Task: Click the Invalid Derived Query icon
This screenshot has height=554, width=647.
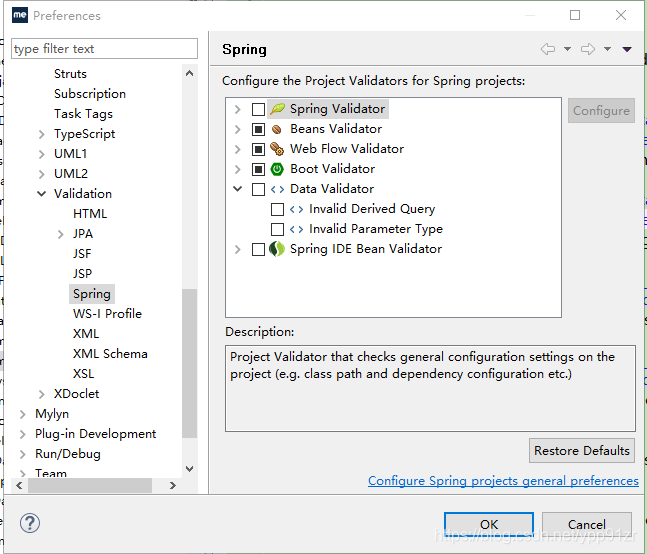Action: (296, 209)
